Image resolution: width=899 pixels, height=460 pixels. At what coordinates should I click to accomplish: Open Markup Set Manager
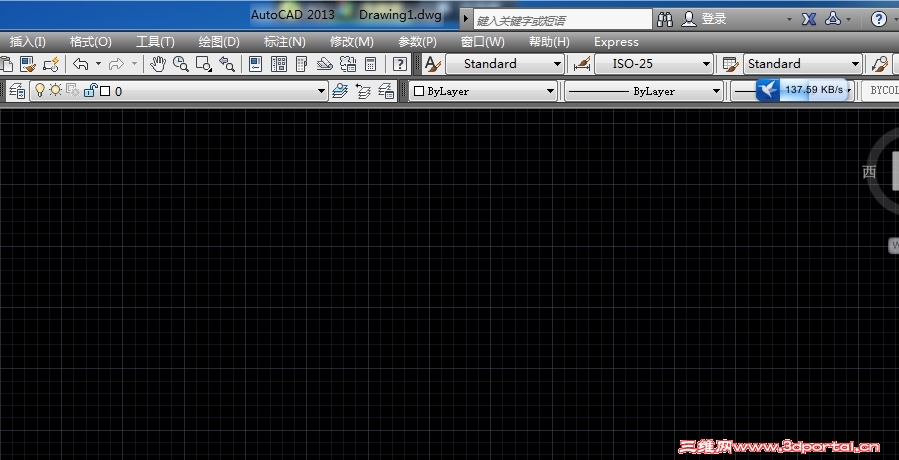348,64
